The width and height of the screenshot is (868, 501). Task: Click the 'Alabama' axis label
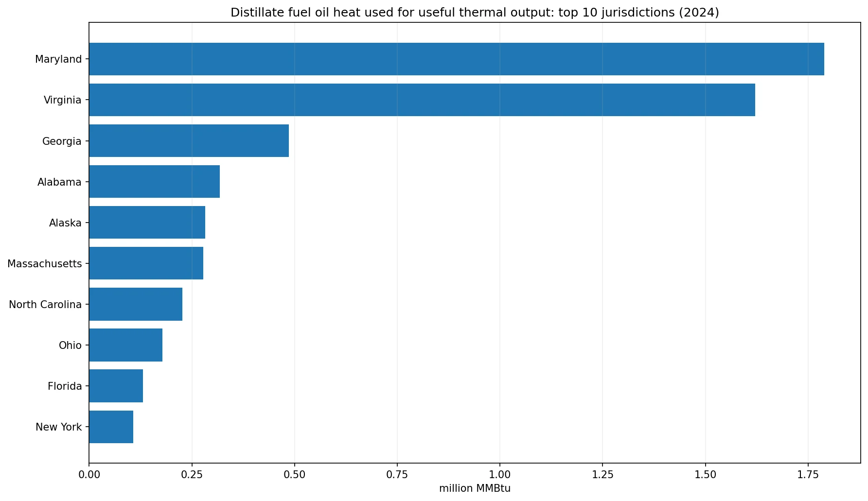pos(59,182)
